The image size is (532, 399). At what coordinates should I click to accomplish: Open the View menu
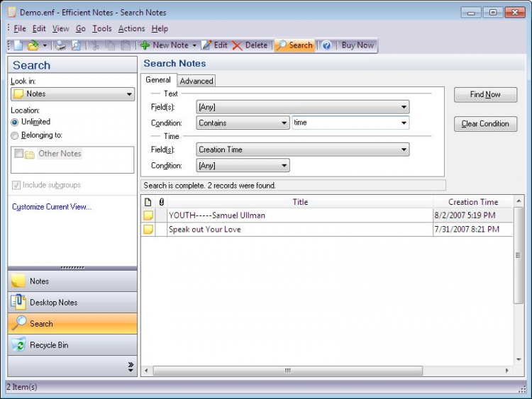click(x=61, y=29)
